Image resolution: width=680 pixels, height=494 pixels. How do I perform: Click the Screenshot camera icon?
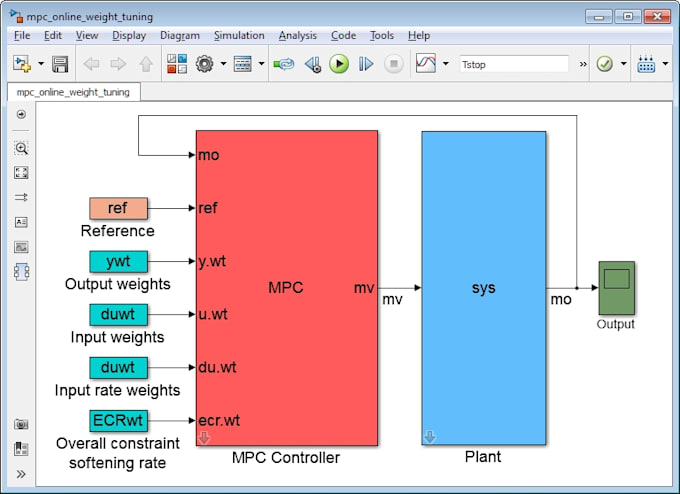pos(21,424)
